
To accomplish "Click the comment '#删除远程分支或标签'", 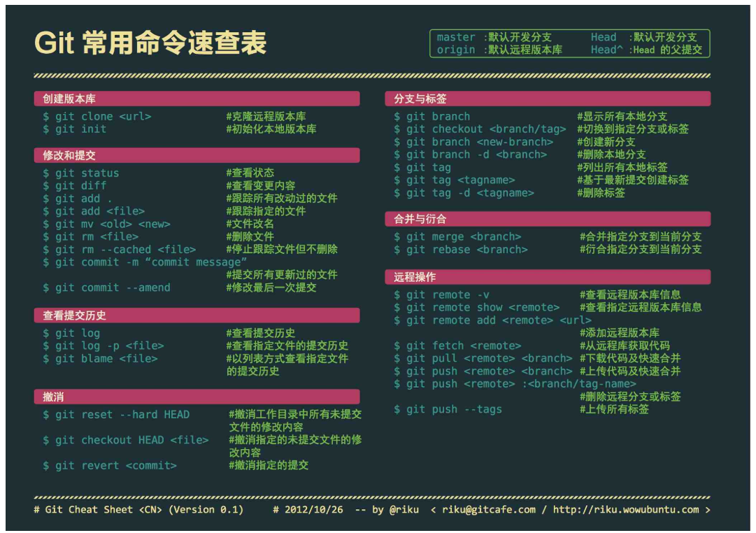I will point(630,397).
